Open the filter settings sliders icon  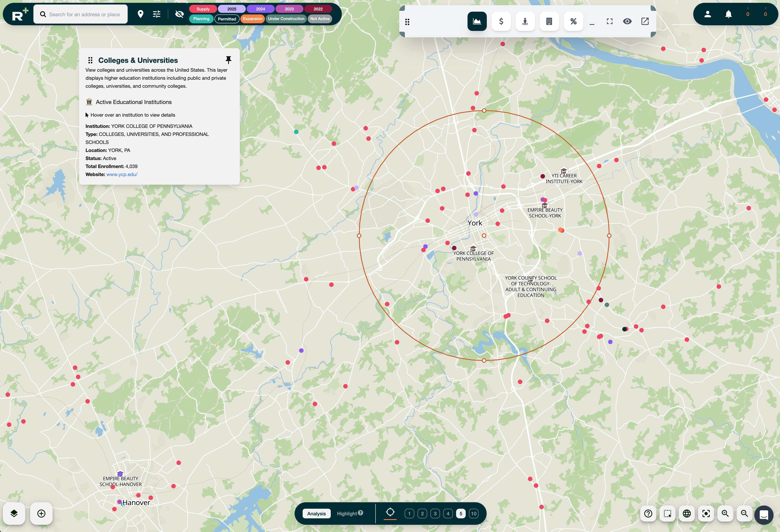click(156, 14)
